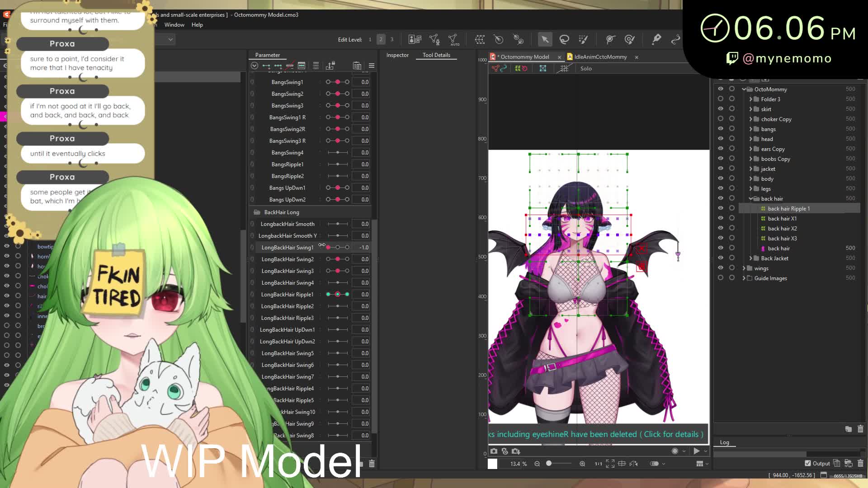868x488 pixels.
Task: Click the Solo button
Action: coord(586,69)
